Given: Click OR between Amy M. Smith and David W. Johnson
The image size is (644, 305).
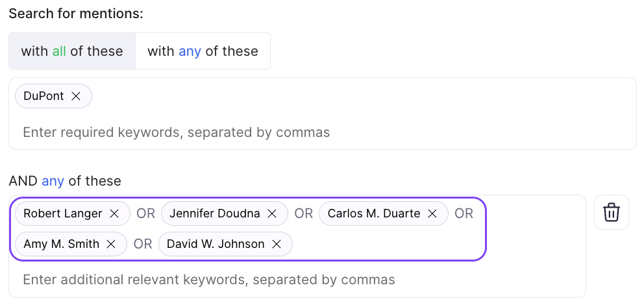Looking at the screenshot, I should pos(143,244).
